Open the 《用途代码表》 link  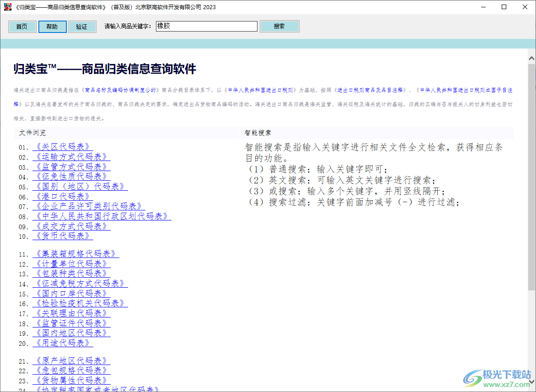63,343
